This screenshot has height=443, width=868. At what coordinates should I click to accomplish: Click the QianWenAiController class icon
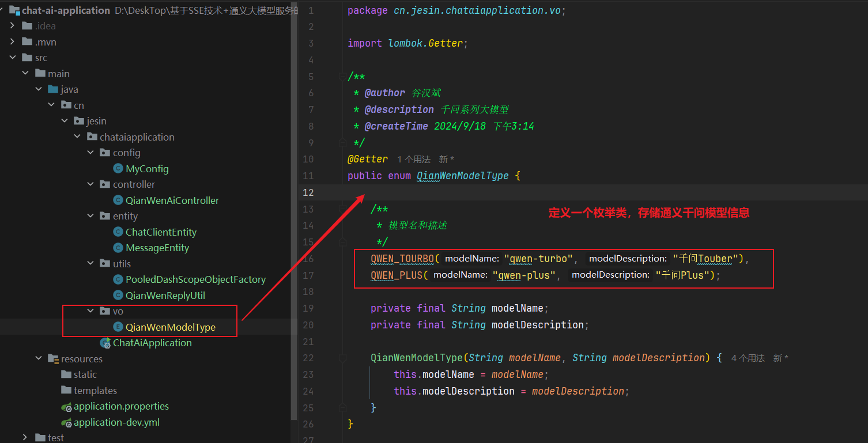[x=118, y=200]
